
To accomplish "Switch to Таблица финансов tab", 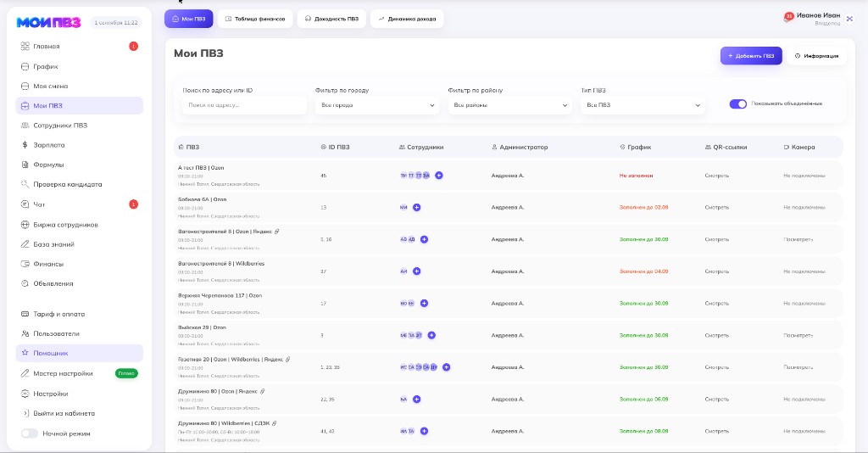I will coord(255,19).
